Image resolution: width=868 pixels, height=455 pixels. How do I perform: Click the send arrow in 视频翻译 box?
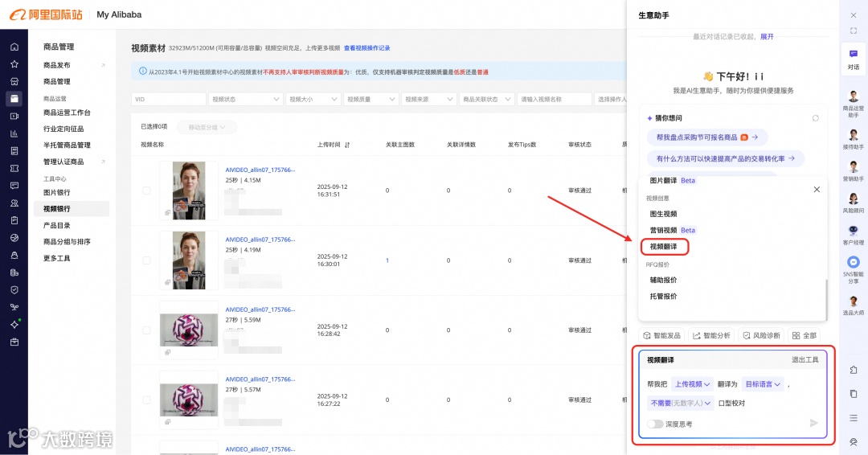click(x=813, y=423)
